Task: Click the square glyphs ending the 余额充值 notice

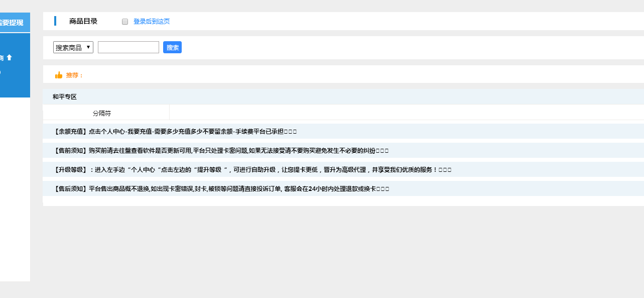Action: pos(291,132)
